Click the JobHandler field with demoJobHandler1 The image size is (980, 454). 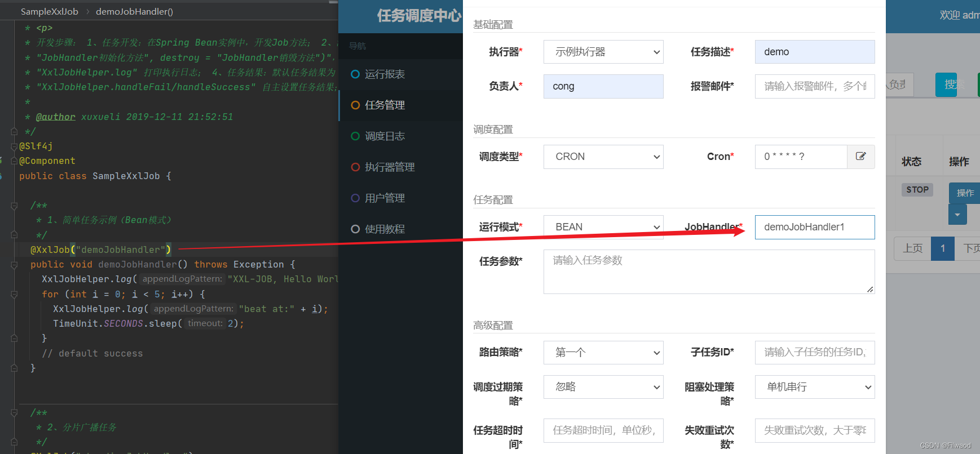815,227
